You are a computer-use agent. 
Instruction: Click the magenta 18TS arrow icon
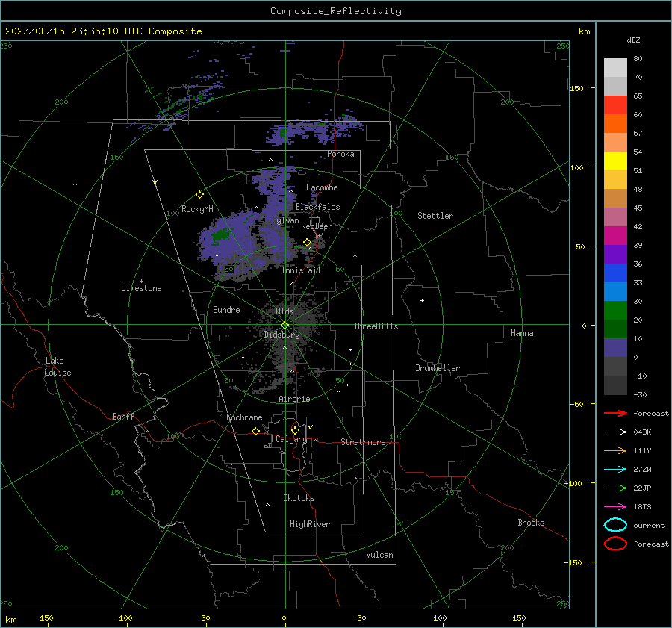pos(615,507)
